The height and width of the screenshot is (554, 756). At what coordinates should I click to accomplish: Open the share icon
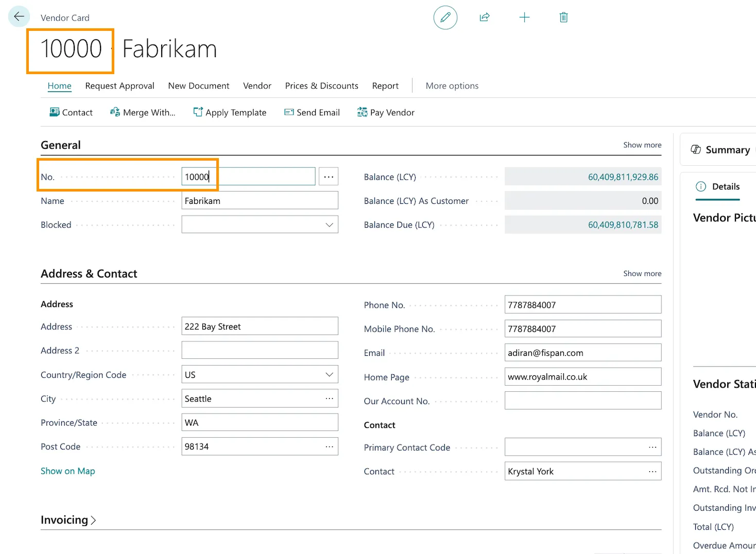click(x=485, y=18)
